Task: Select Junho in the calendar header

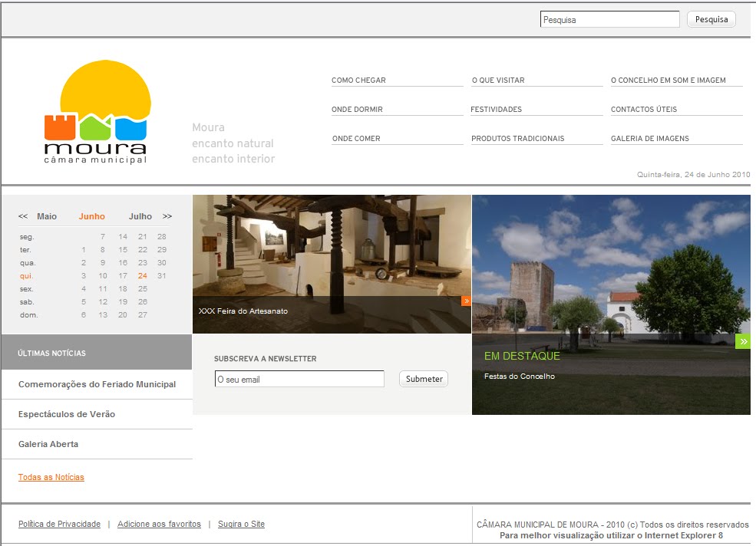Action: 91,216
